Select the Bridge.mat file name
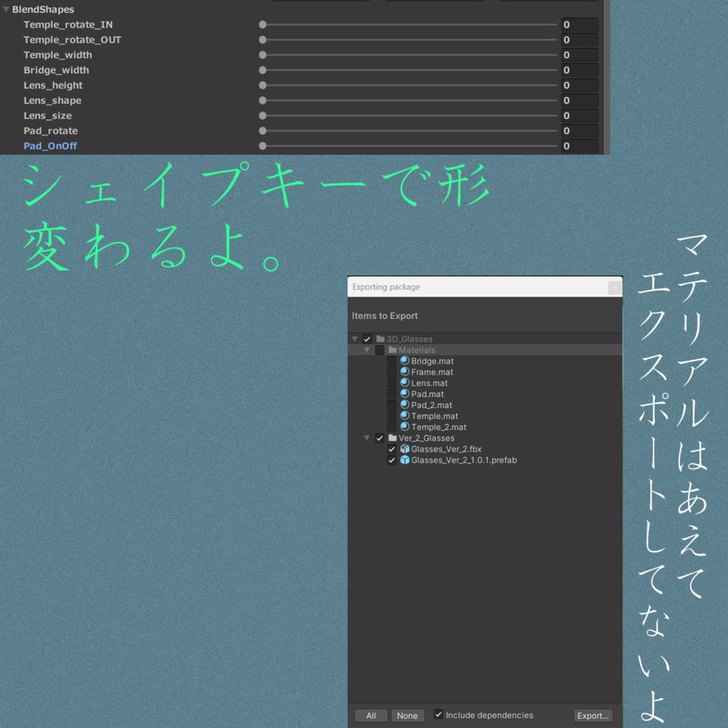 432,361
